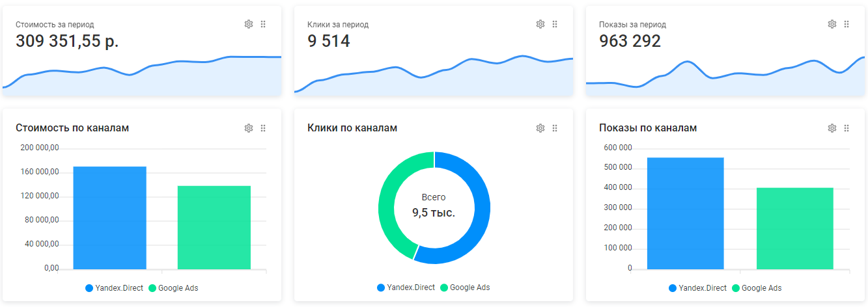
Task: Click the clicks trend sparkline chart
Action: [x=434, y=75]
